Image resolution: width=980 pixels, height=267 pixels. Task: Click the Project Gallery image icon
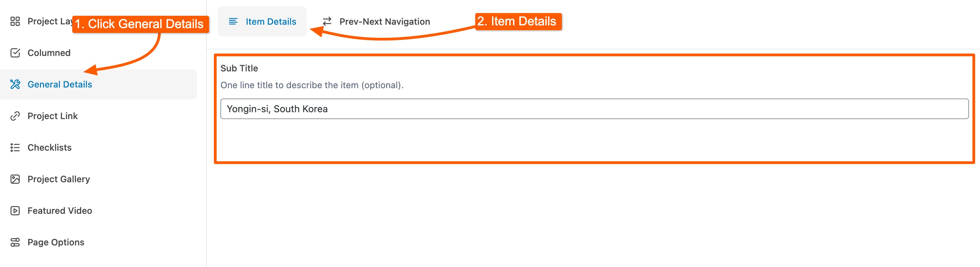[15, 179]
